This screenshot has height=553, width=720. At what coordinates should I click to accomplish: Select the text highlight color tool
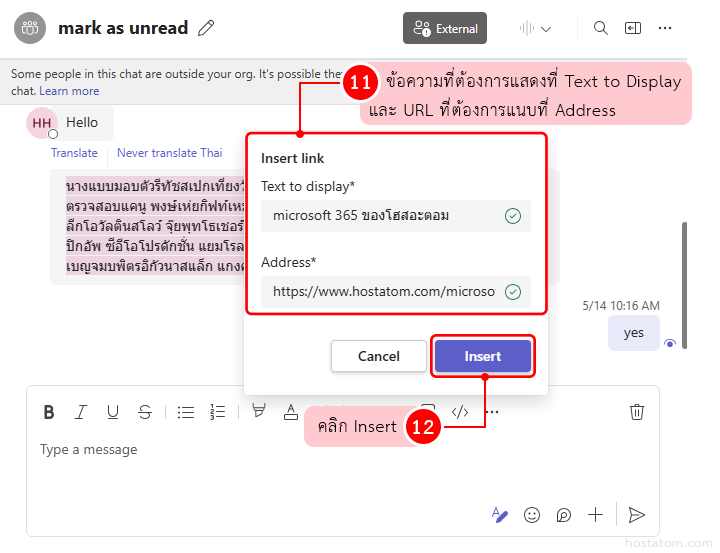coord(259,411)
